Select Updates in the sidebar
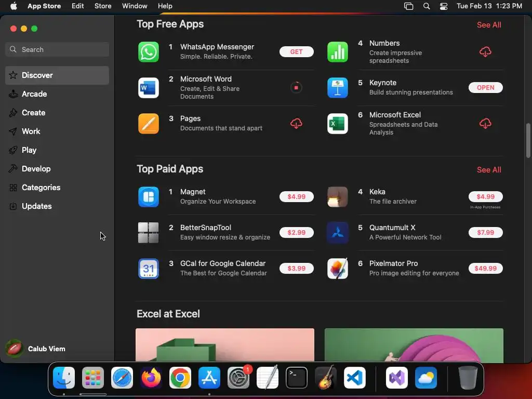The height and width of the screenshot is (399, 532). pyautogui.click(x=57, y=206)
